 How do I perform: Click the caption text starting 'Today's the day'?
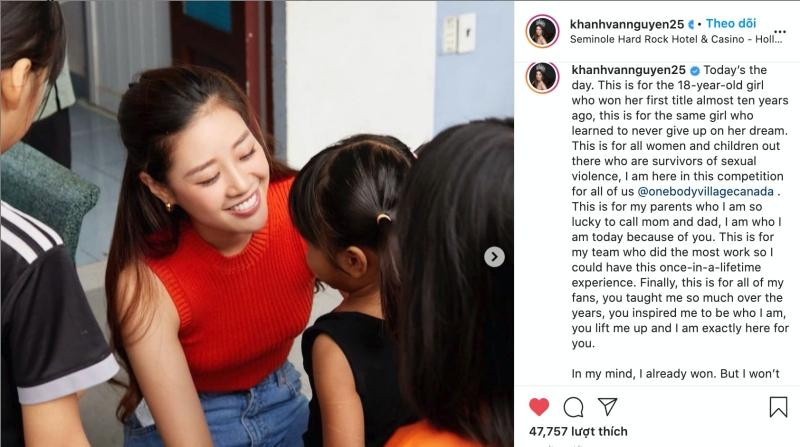pyautogui.click(x=680, y=207)
